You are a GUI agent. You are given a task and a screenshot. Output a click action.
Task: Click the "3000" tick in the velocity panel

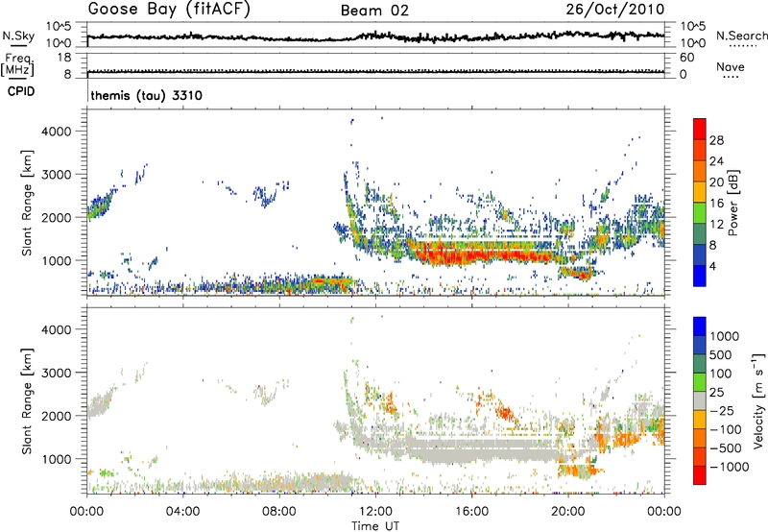point(56,373)
